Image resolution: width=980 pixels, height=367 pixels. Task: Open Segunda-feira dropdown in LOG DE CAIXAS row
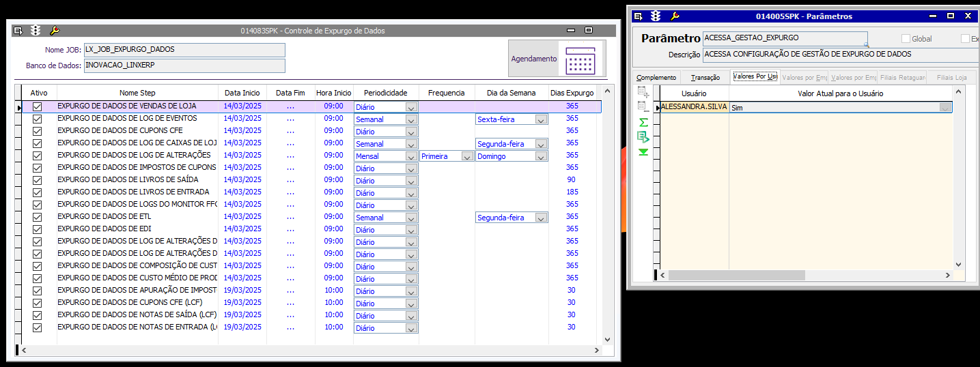pos(541,144)
